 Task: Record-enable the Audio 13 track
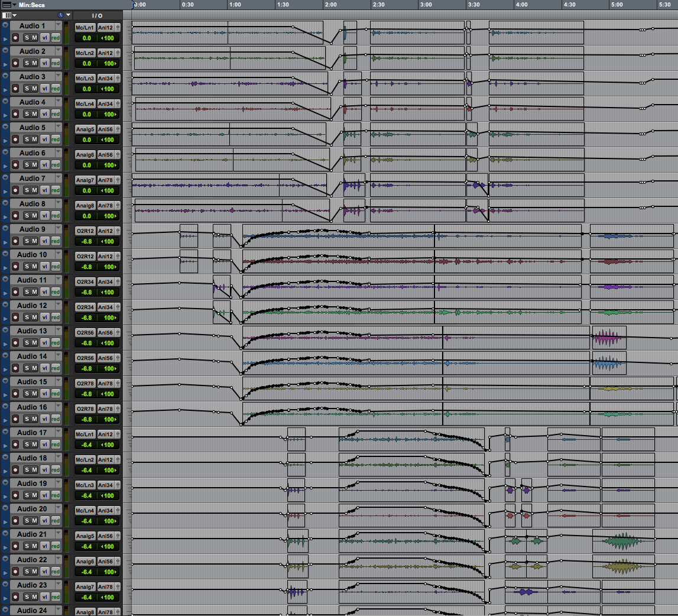[x=15, y=343]
